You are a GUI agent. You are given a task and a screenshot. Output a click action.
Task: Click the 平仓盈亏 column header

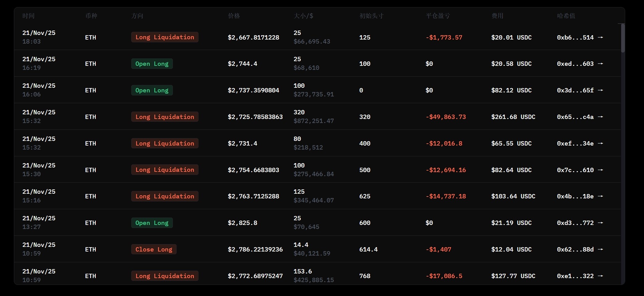pos(438,16)
